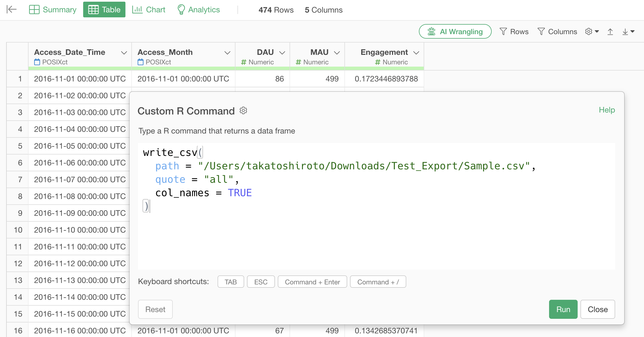Launch AI Wrangling robot button

click(x=455, y=31)
